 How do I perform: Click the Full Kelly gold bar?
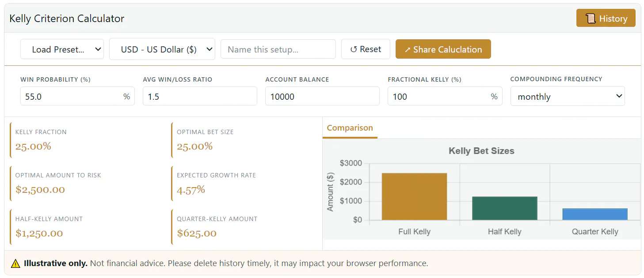(x=414, y=196)
